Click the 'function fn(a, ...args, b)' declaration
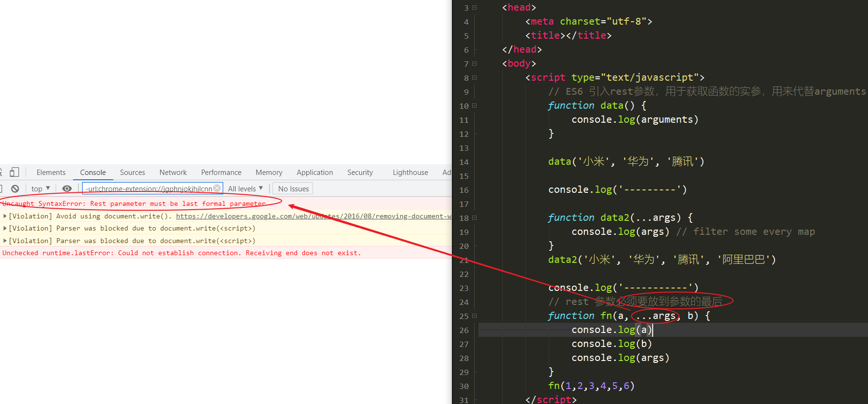This screenshot has width=868, height=404. (x=629, y=316)
